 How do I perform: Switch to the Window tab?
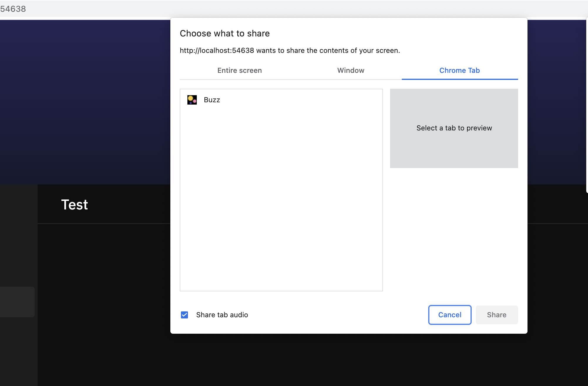(x=351, y=71)
